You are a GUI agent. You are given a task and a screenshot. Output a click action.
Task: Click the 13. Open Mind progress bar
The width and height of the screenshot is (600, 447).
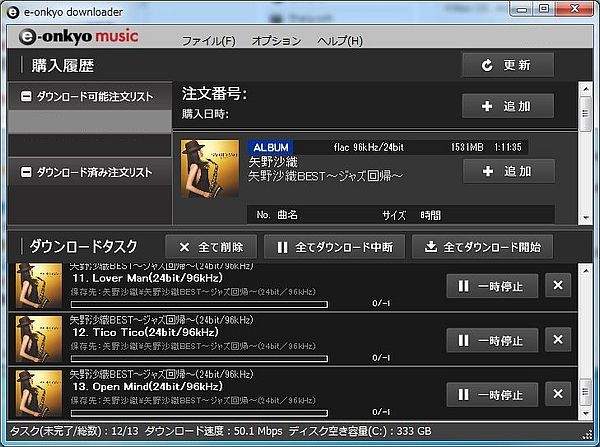(199, 413)
